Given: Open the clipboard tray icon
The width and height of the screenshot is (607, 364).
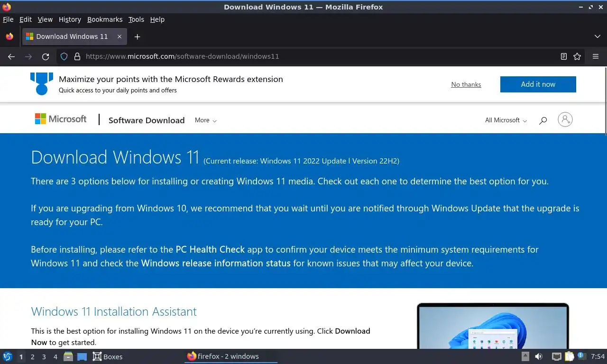Looking at the screenshot, I should [x=569, y=356].
